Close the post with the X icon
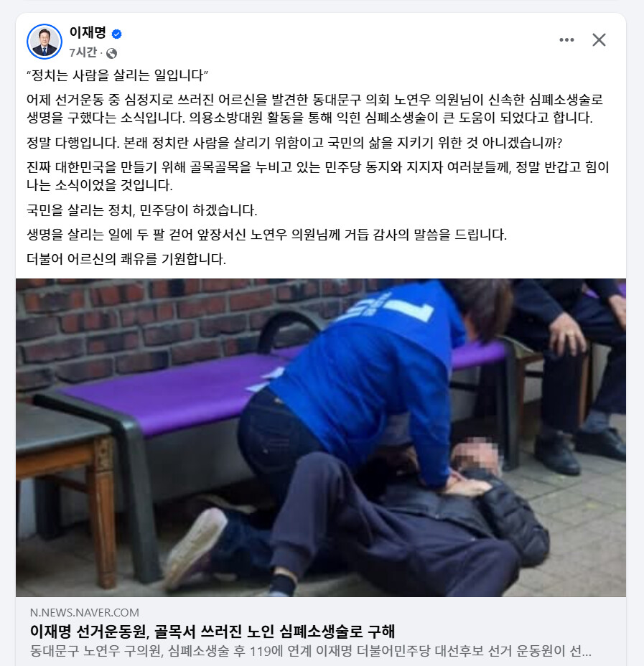Viewport: 644px width, 666px height. (x=599, y=40)
